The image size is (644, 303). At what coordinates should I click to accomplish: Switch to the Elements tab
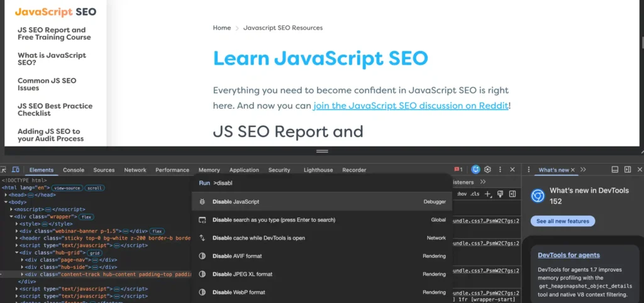coord(42,170)
